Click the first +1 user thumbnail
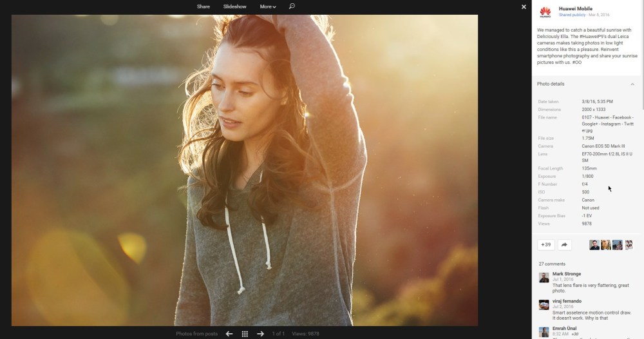The height and width of the screenshot is (339, 644). coord(594,245)
